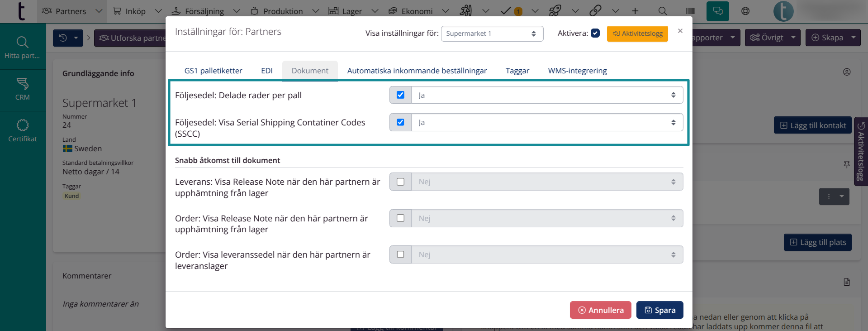The height and width of the screenshot is (331, 868).
Task: Open the WMS-integrering tab
Action: 577,71
